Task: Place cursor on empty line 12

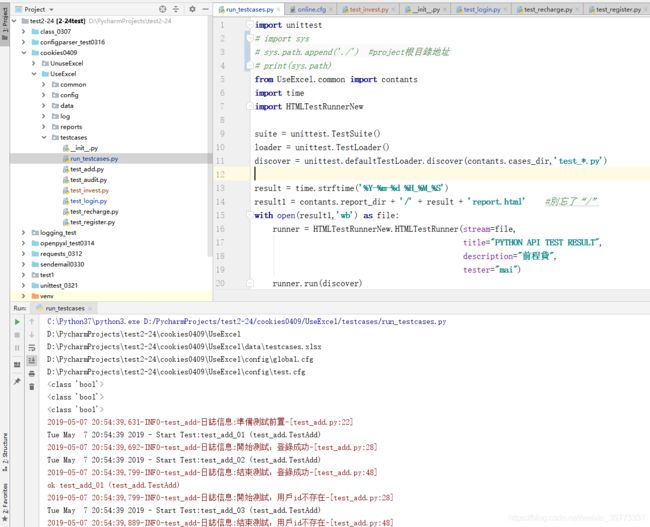Action: pos(431,174)
